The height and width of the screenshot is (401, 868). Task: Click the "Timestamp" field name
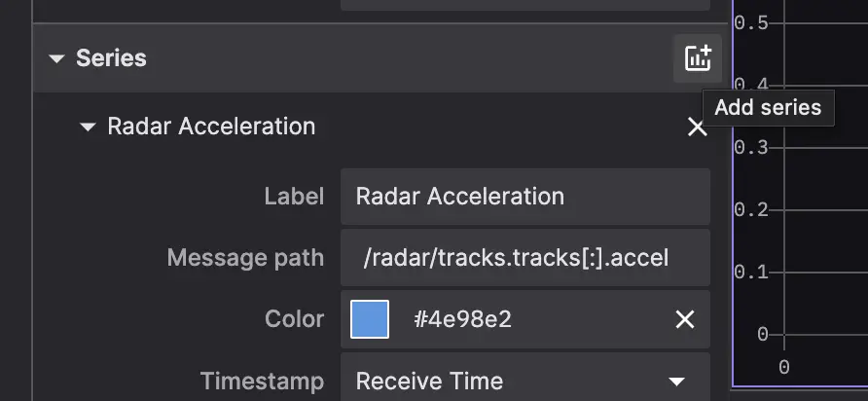[x=262, y=381]
